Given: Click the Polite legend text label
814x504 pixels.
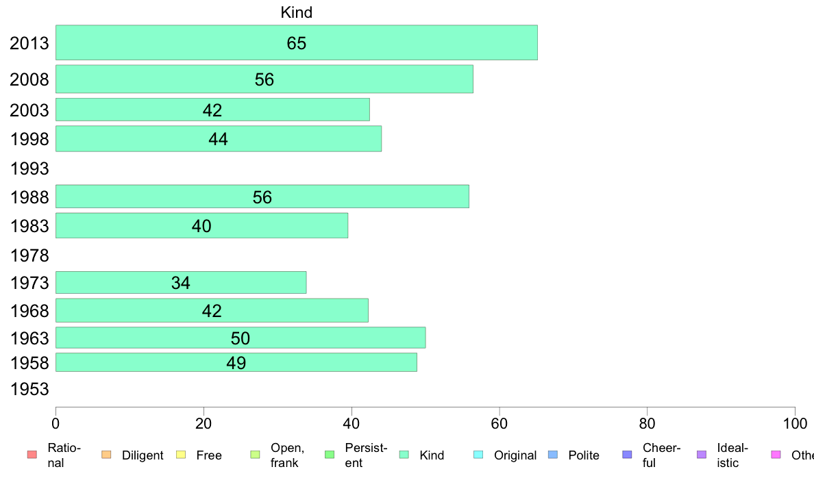Looking at the screenshot, I should [x=584, y=455].
